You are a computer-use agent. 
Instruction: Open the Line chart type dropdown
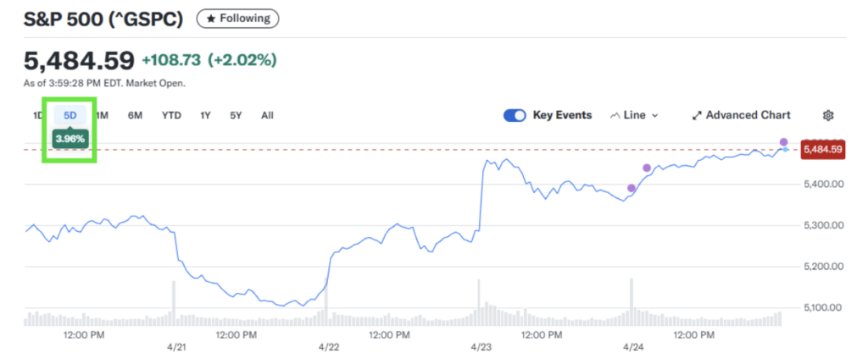point(633,116)
